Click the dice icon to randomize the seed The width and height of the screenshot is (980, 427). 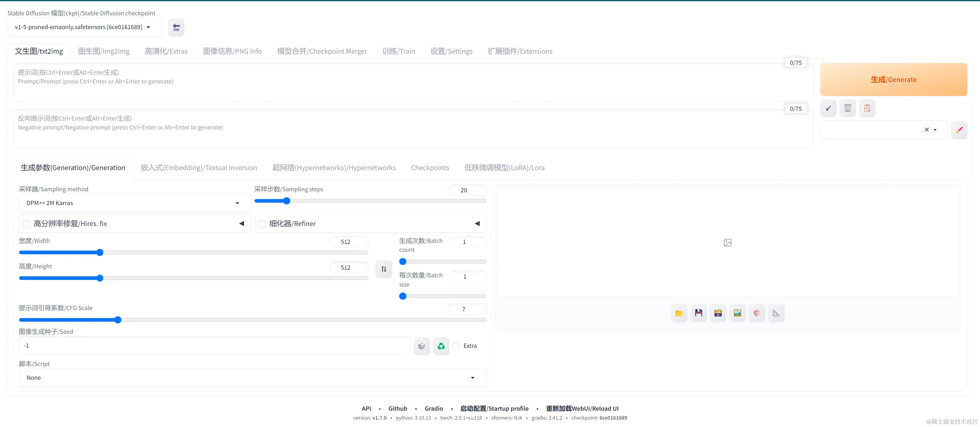422,346
